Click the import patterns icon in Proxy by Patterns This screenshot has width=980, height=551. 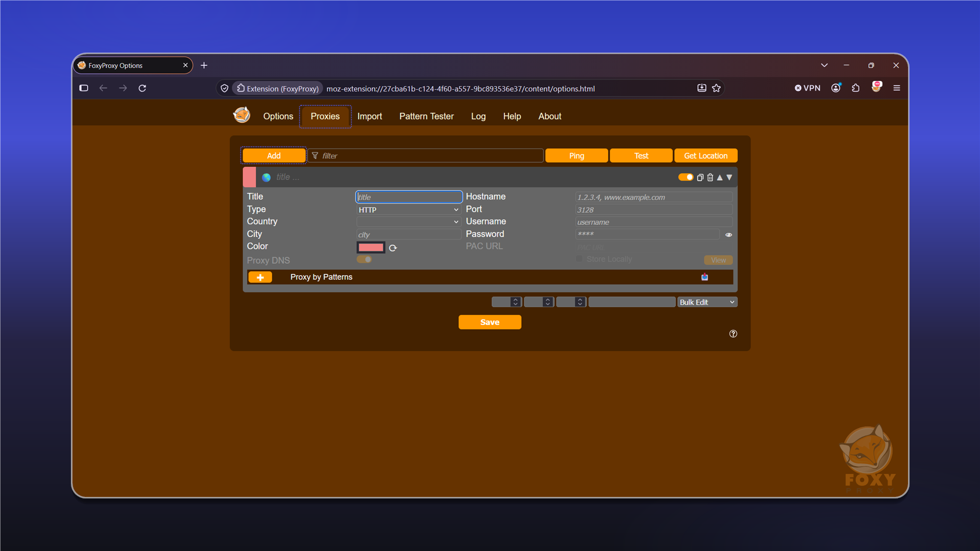[x=705, y=277]
